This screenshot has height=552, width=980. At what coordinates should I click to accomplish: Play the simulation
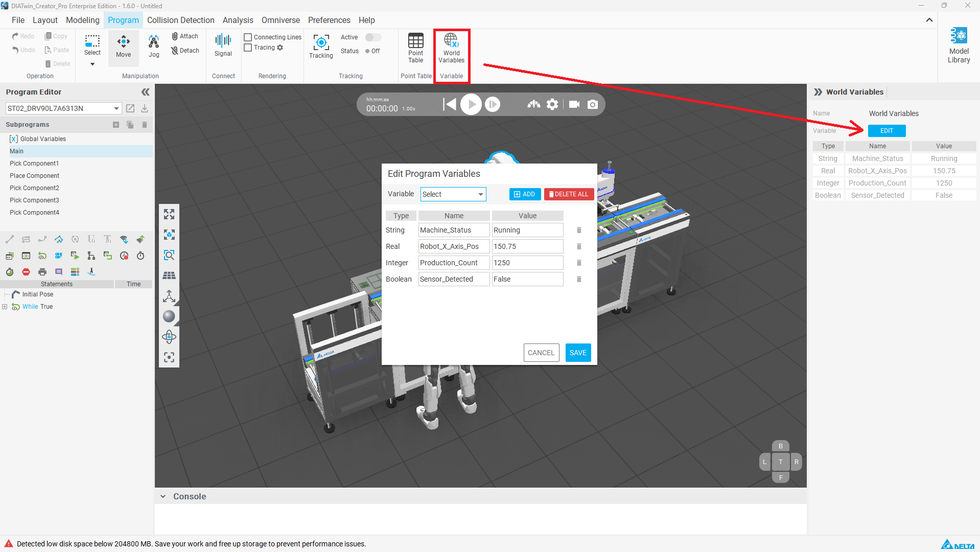pyautogui.click(x=471, y=104)
